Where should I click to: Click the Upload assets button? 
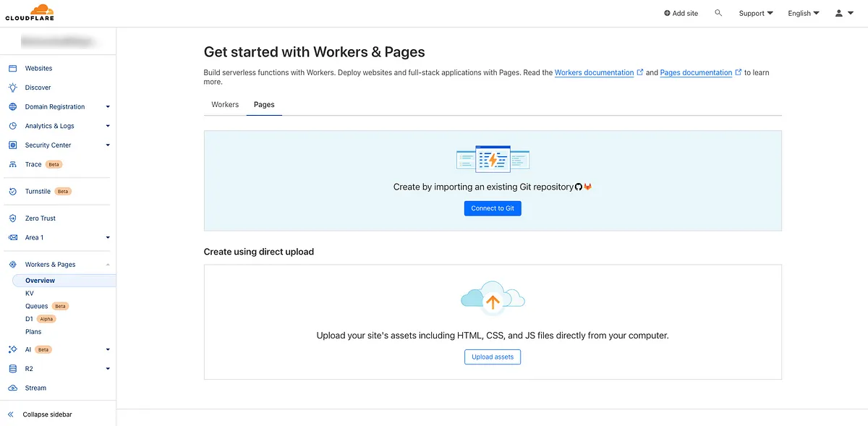[x=492, y=357]
